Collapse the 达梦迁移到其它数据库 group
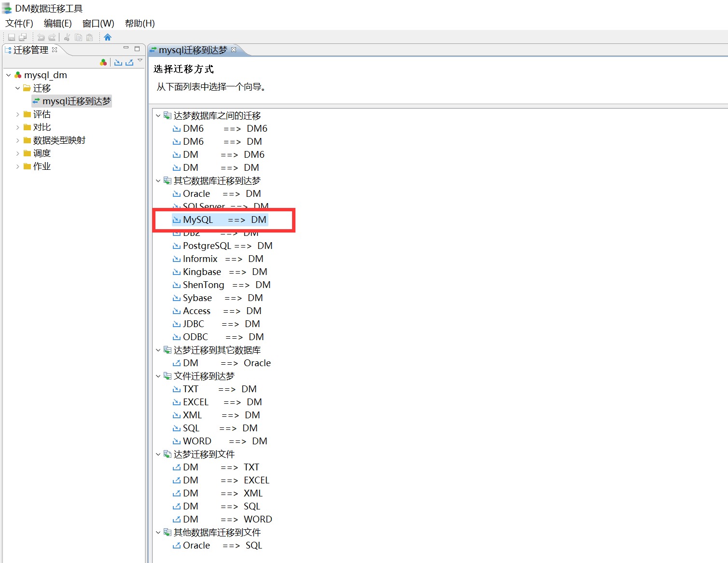Screen dimensions: 728x563 (158, 350)
